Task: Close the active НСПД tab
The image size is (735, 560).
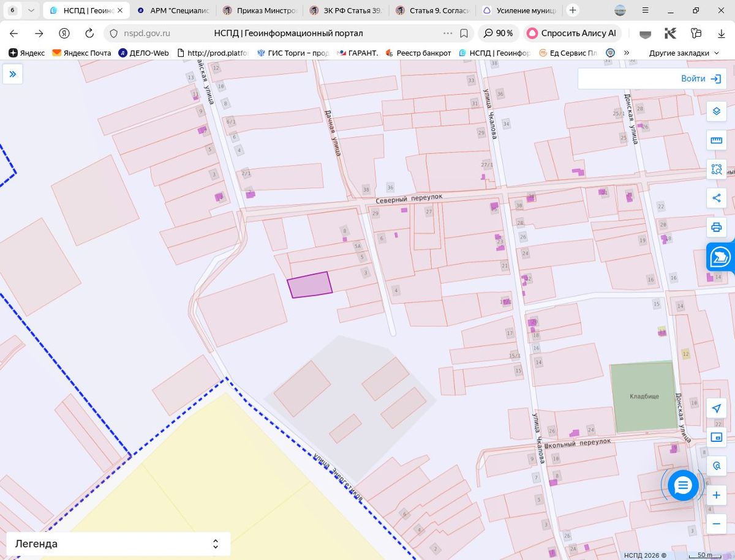Action: coord(120,10)
